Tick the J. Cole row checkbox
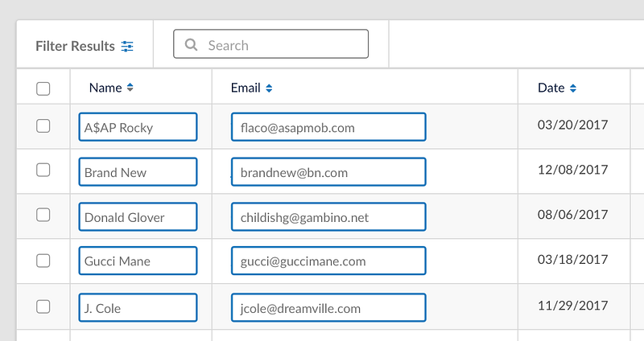This screenshot has height=341, width=644. point(43,306)
